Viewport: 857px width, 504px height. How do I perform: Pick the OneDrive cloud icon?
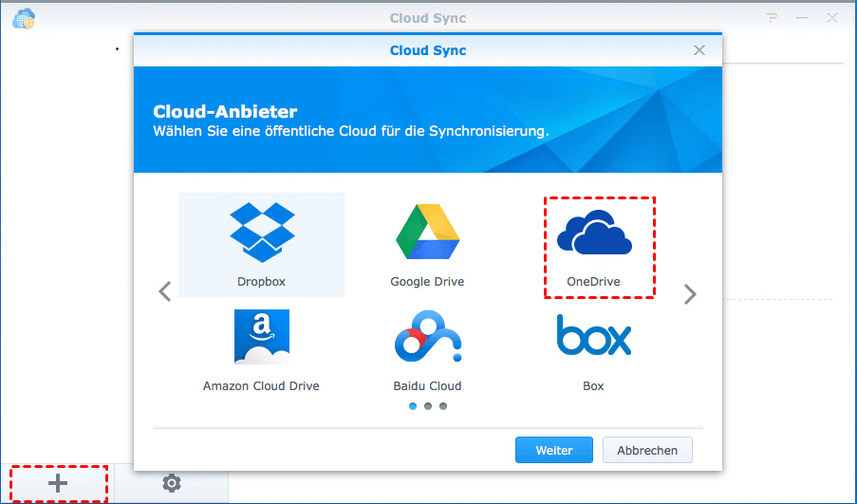(594, 233)
